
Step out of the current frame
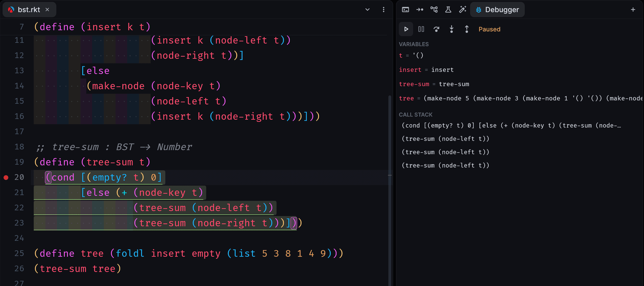tap(467, 29)
